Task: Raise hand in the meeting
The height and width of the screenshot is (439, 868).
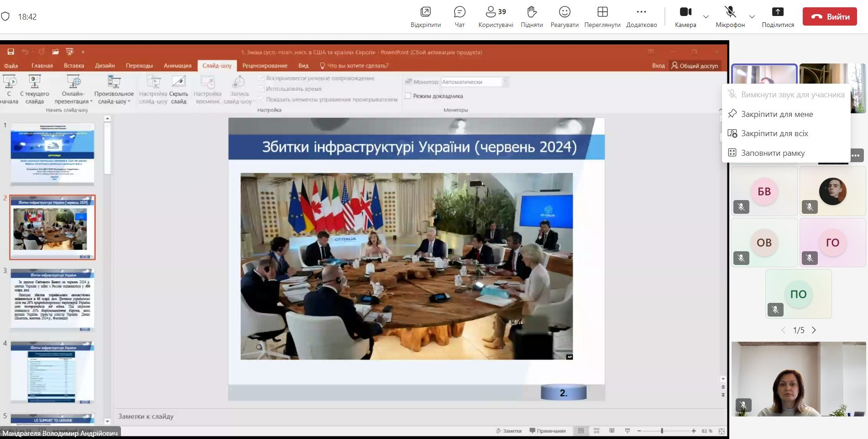Action: tap(532, 16)
